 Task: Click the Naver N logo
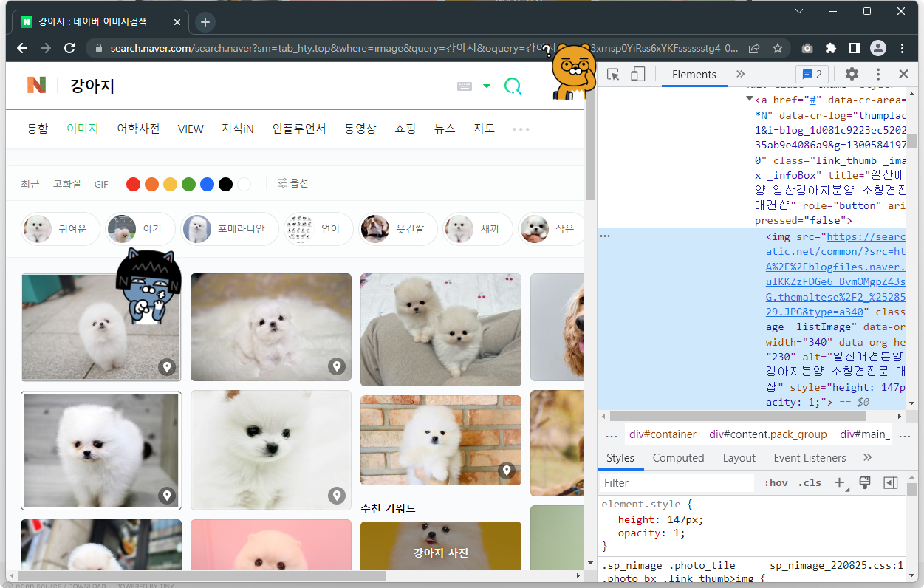35,85
